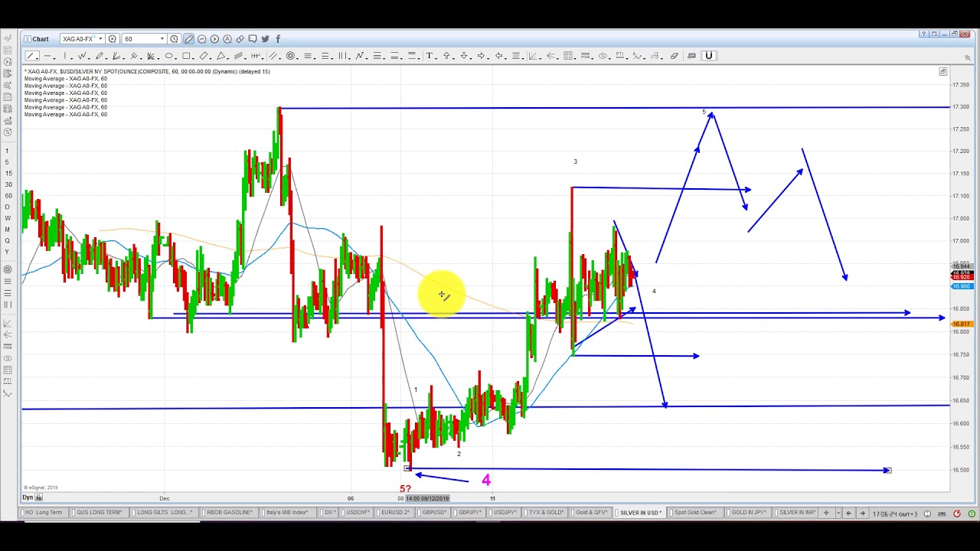Click the alert clock icon beside interval
Image resolution: width=980 pixels, height=551 pixels.
175,39
